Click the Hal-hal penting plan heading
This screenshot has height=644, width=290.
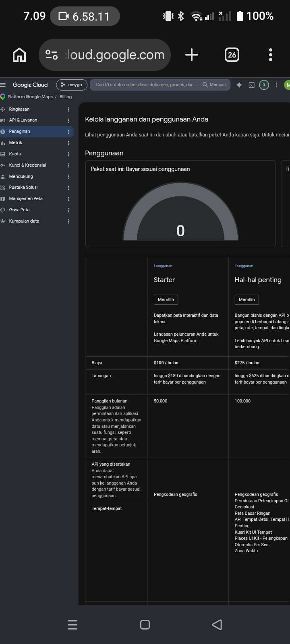258,280
